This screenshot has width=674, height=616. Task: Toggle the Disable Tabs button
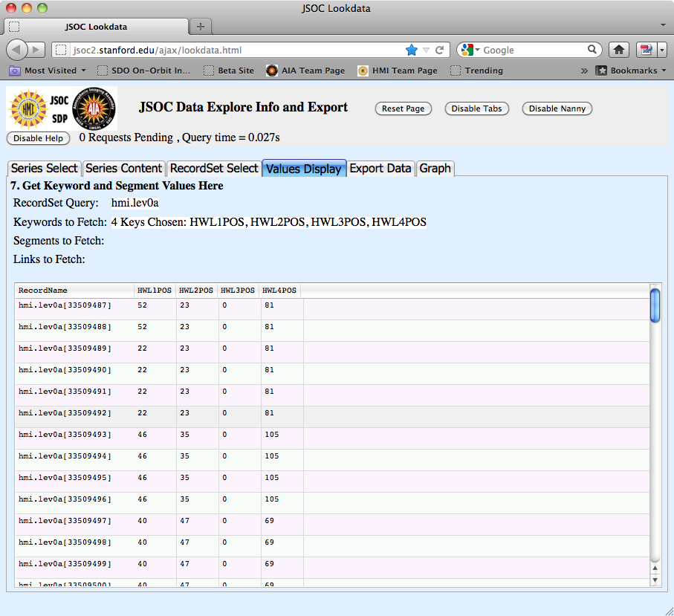[x=476, y=108]
